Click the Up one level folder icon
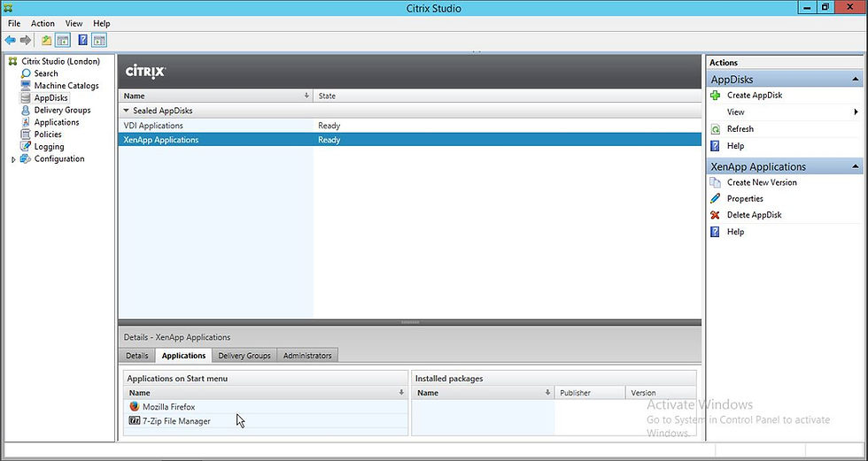 point(47,40)
